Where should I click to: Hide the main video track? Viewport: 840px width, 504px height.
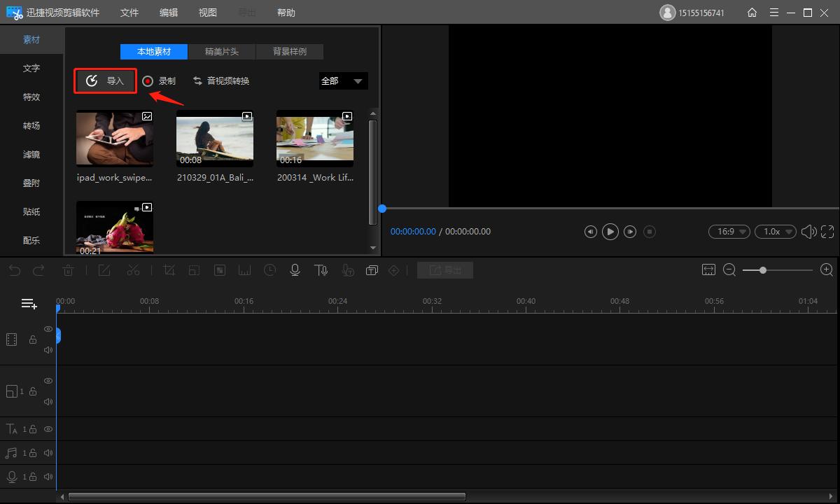(x=48, y=329)
